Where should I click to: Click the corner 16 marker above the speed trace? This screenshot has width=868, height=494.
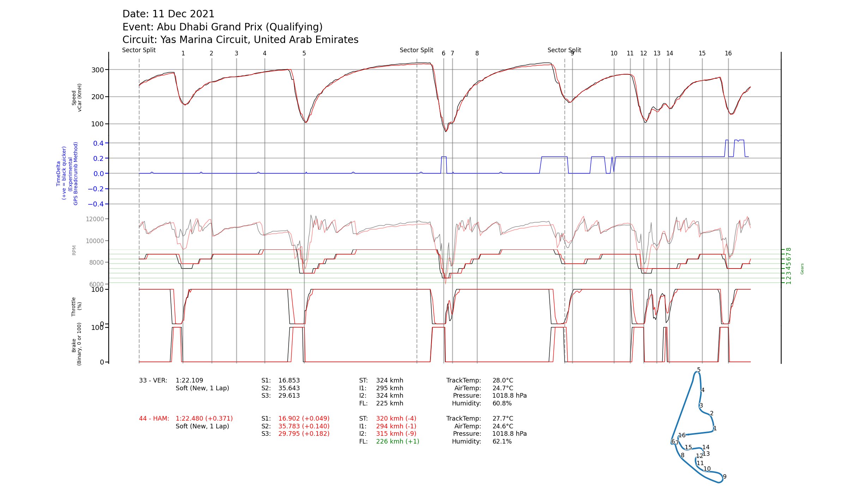(728, 53)
